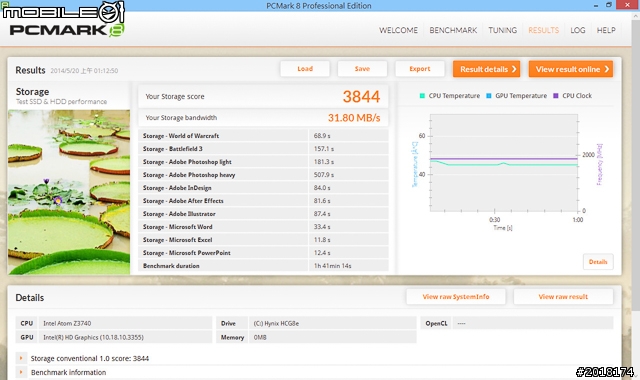View raw SystemInfo data
The width and height of the screenshot is (640, 380).
tap(456, 297)
